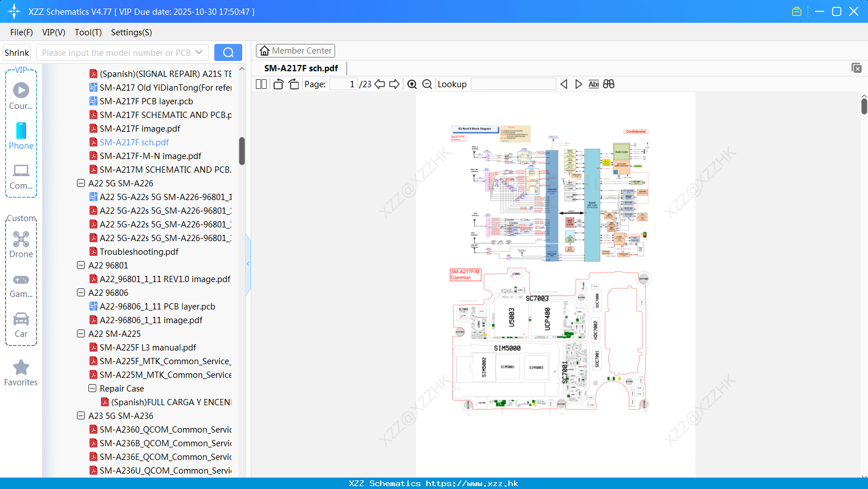
Task: Open the model number dropdown arrow
Action: 199,52
